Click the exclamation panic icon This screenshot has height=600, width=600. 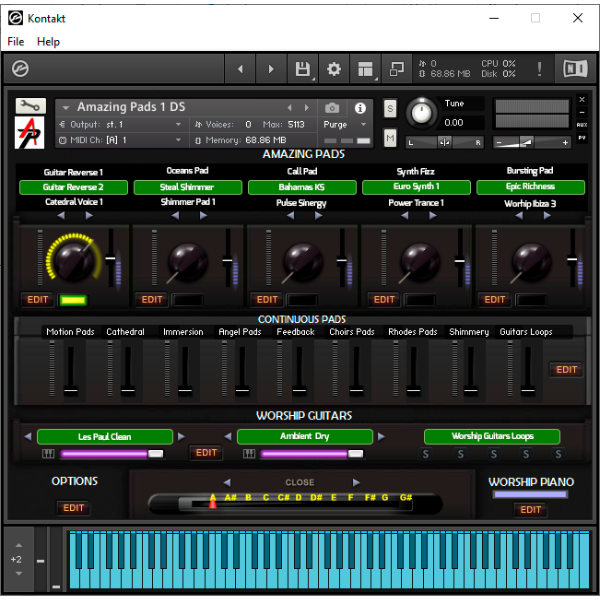tap(540, 69)
